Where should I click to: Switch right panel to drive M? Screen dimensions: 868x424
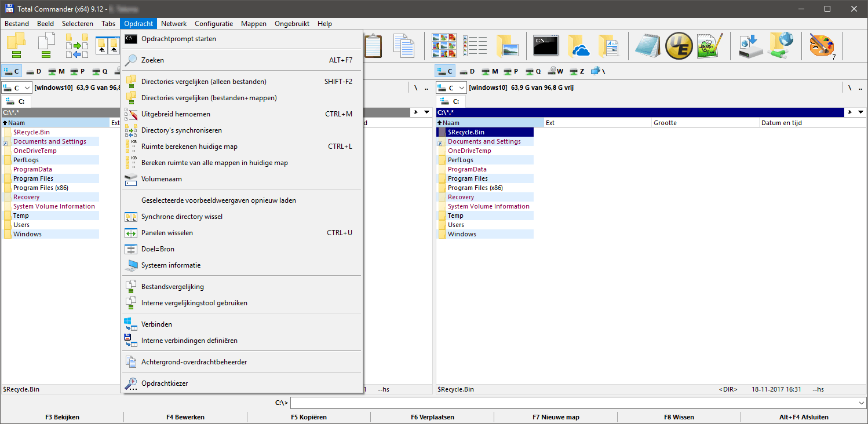point(490,71)
